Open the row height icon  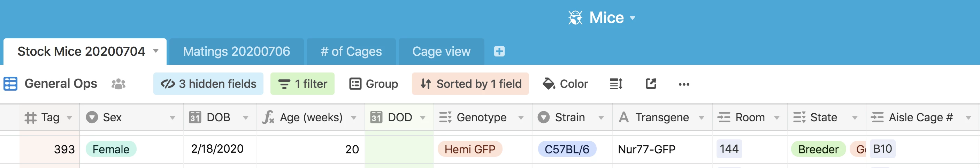point(616,84)
